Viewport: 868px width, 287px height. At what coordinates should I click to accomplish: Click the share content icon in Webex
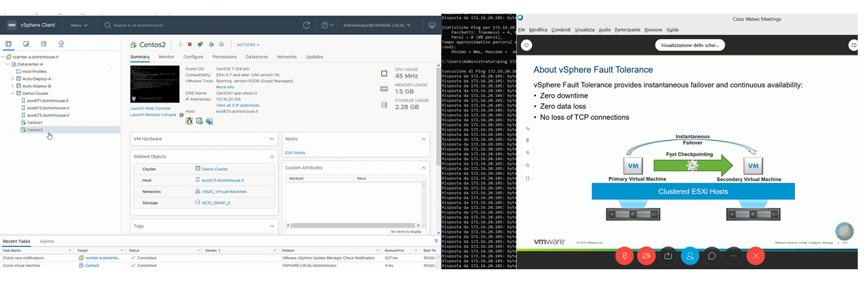668,256
